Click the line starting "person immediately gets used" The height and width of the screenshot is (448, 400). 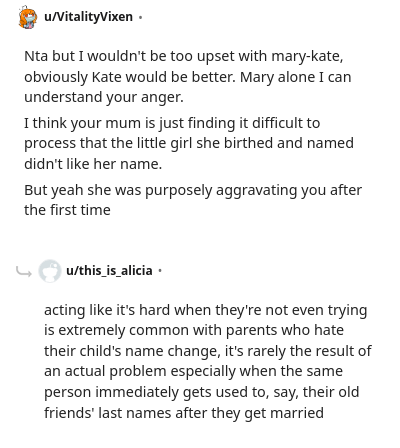tap(201, 392)
